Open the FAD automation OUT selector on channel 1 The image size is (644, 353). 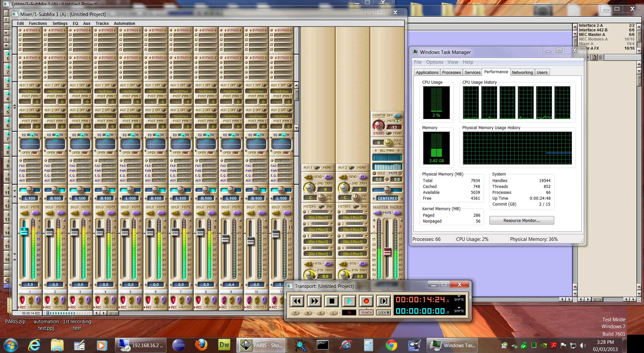pyautogui.click(x=34, y=166)
